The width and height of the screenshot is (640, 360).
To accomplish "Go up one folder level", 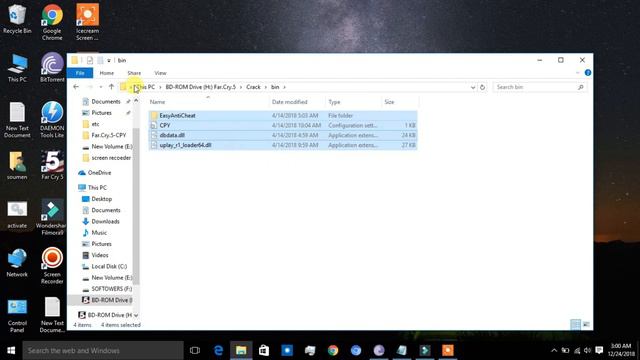I will 111,87.
